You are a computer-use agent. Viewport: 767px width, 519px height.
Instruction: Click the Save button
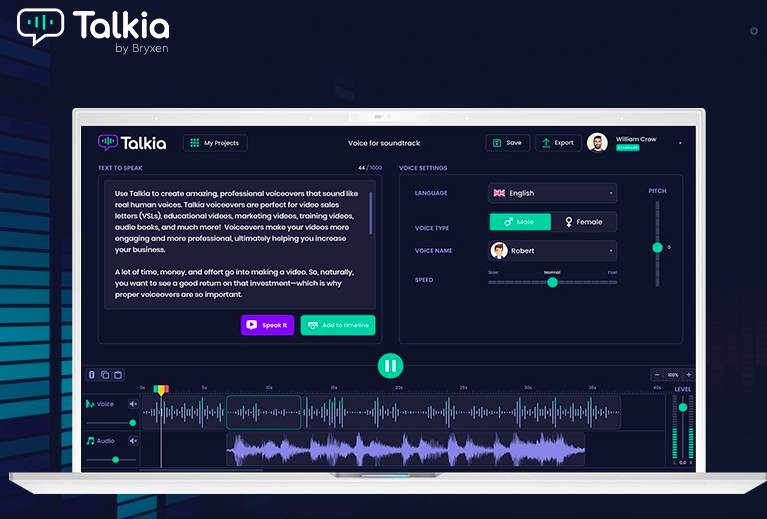[507, 143]
